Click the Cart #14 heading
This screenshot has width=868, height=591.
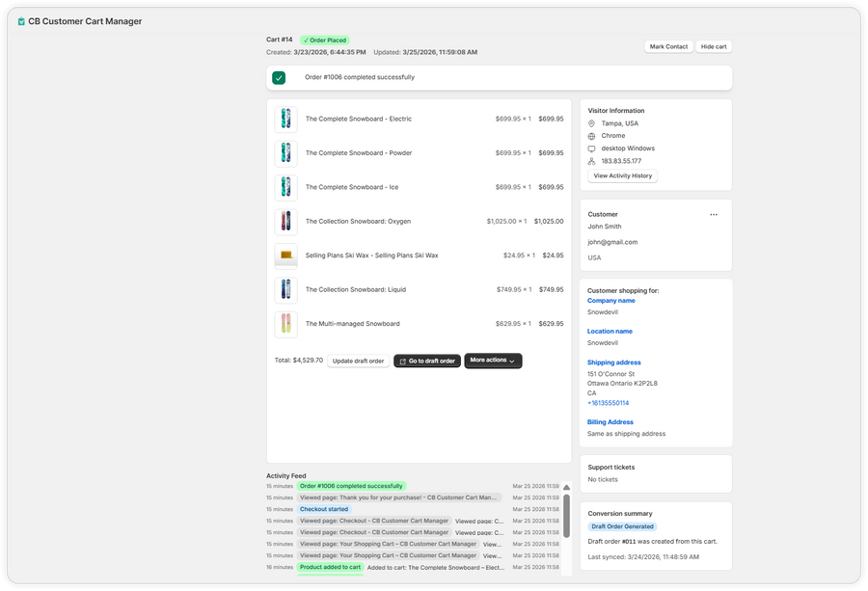279,40
